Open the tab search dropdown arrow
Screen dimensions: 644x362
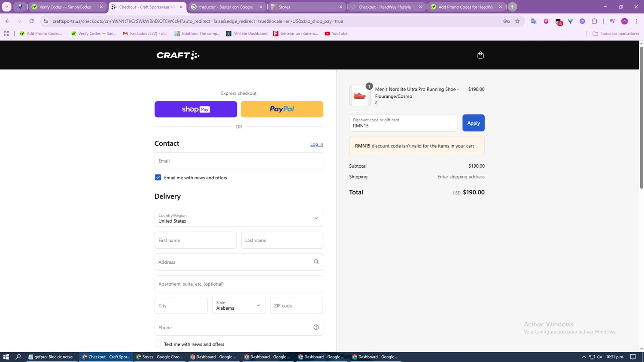click(7, 7)
